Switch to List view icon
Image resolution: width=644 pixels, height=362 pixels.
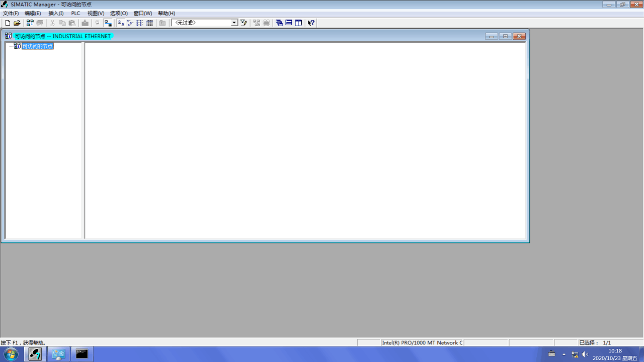point(140,23)
